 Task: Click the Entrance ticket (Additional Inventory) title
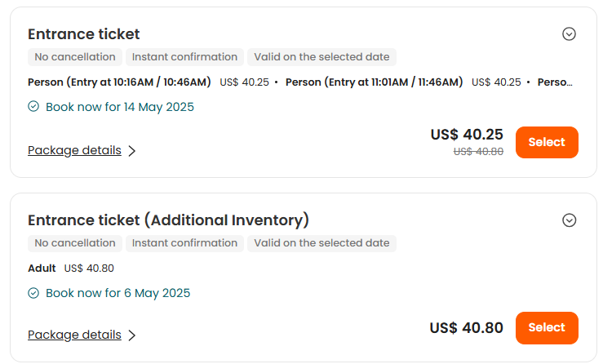(168, 220)
